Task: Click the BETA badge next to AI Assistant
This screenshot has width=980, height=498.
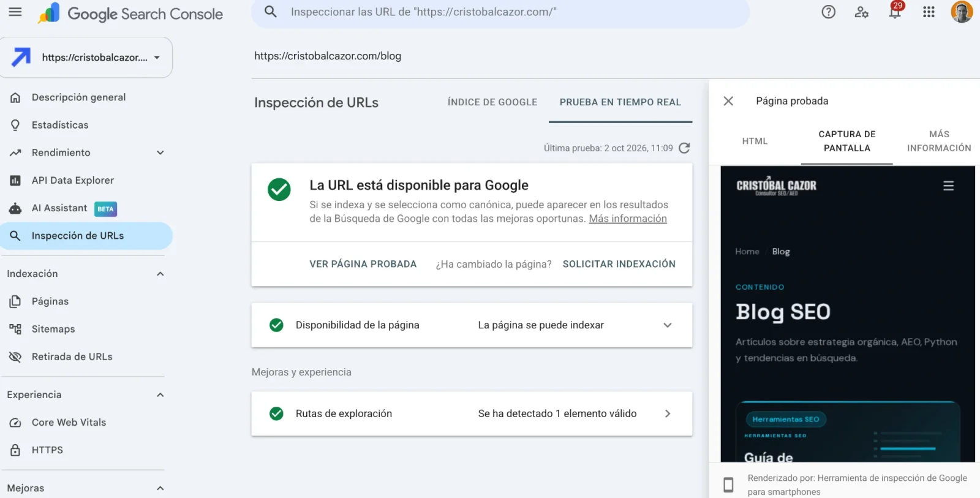Action: tap(105, 209)
